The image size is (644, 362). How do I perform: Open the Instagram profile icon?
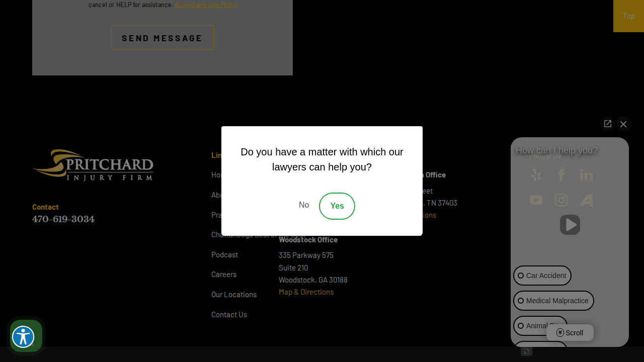pyautogui.click(x=561, y=200)
